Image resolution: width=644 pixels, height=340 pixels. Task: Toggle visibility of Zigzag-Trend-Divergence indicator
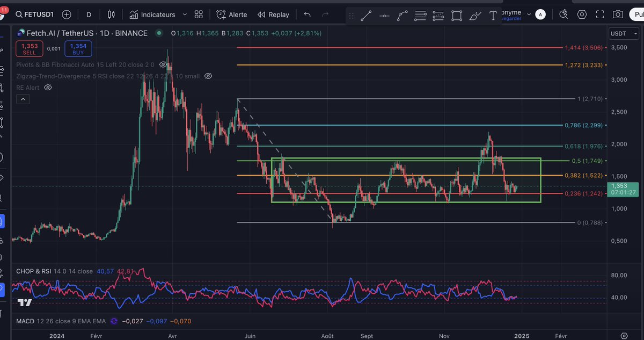pos(208,76)
